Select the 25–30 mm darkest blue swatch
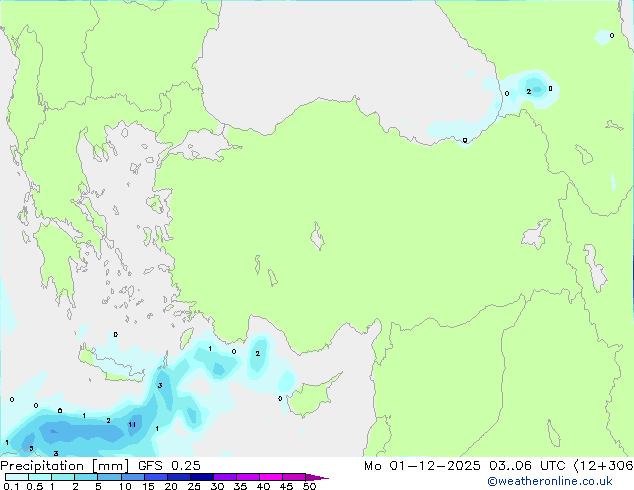 click(x=201, y=477)
